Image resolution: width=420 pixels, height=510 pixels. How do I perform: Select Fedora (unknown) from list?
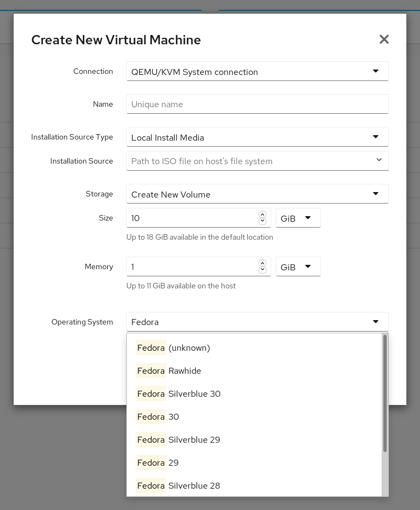click(173, 348)
